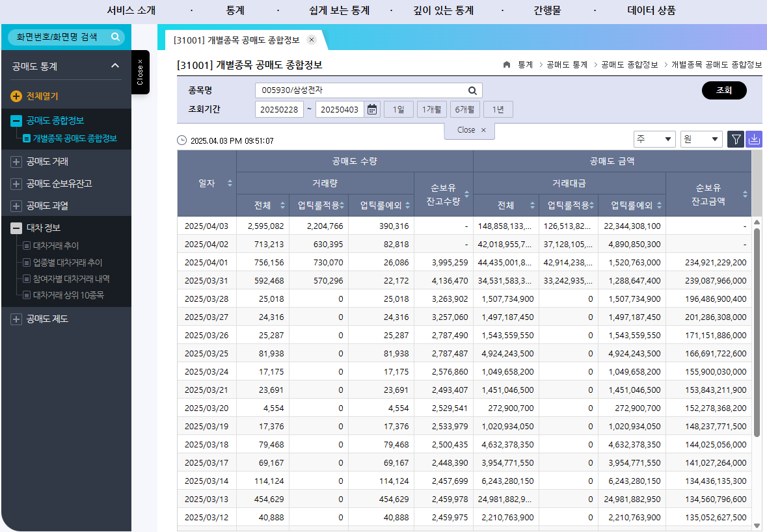Sort 거래대금 전체 column
This screenshot has height=532, width=767.
[x=532, y=206]
